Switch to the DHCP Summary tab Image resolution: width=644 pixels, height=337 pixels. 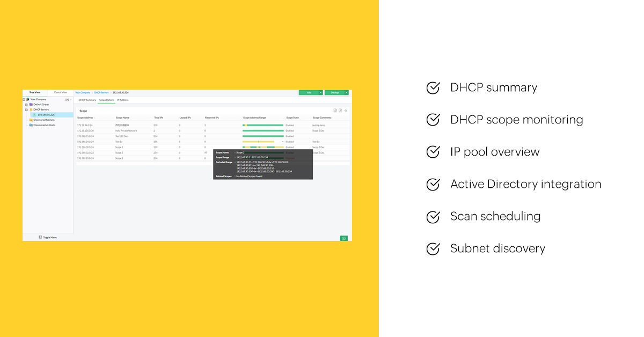tap(86, 100)
